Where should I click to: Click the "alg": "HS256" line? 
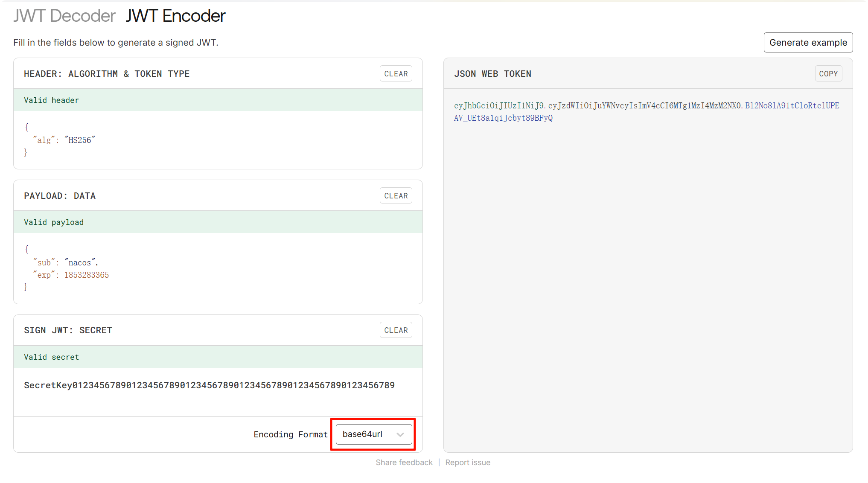click(x=64, y=140)
